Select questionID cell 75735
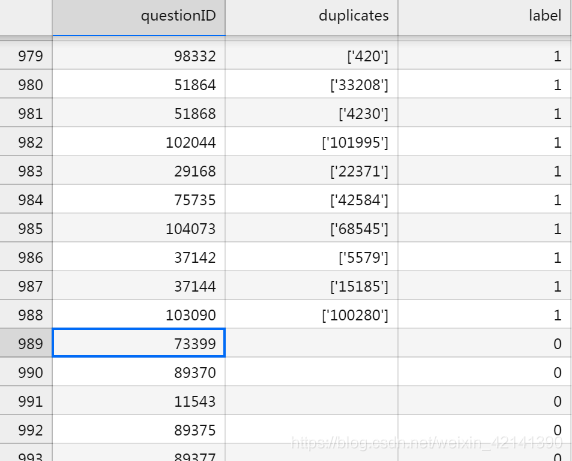 pyautogui.click(x=139, y=199)
